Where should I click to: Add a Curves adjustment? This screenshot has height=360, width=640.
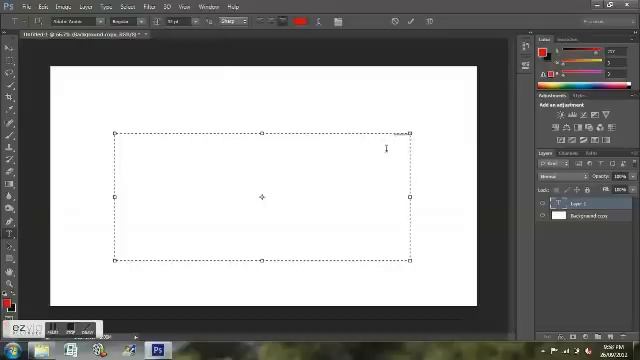point(584,115)
